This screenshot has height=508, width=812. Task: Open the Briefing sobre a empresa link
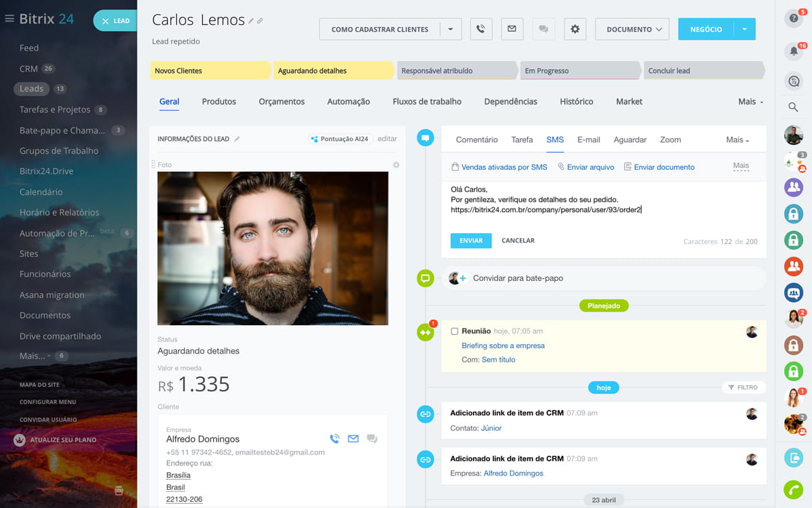pyautogui.click(x=503, y=345)
